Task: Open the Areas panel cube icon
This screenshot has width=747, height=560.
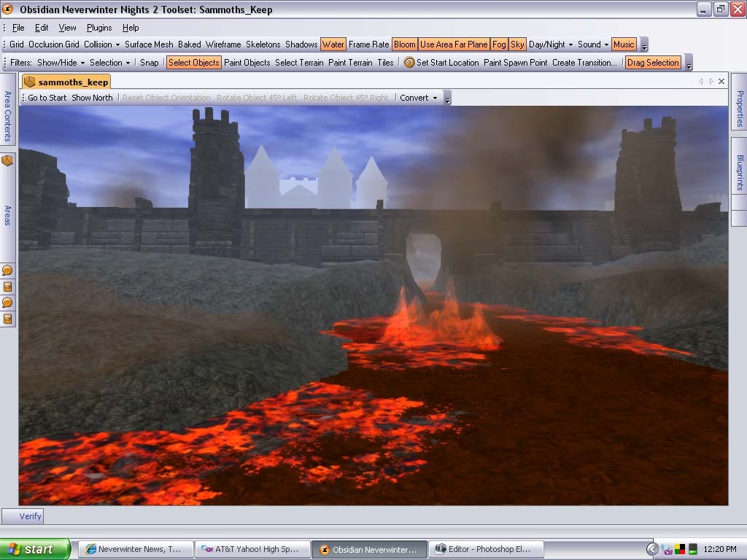Action: pyautogui.click(x=7, y=160)
